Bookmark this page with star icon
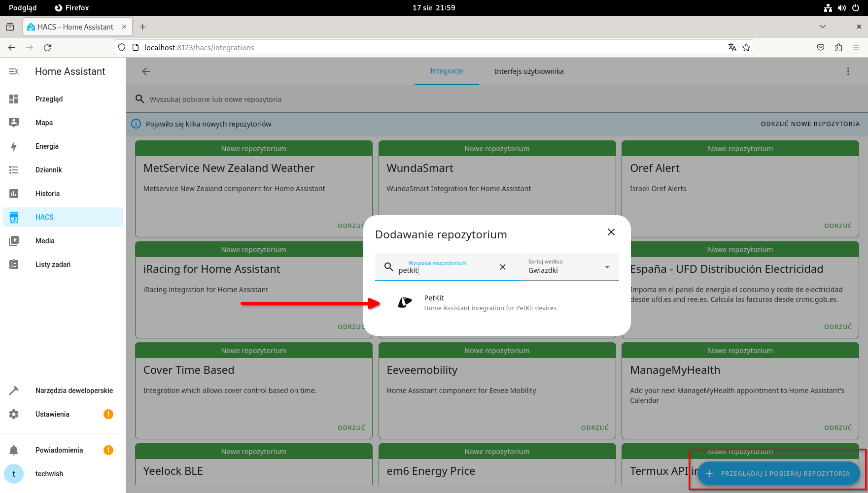The image size is (868, 493). pos(746,48)
